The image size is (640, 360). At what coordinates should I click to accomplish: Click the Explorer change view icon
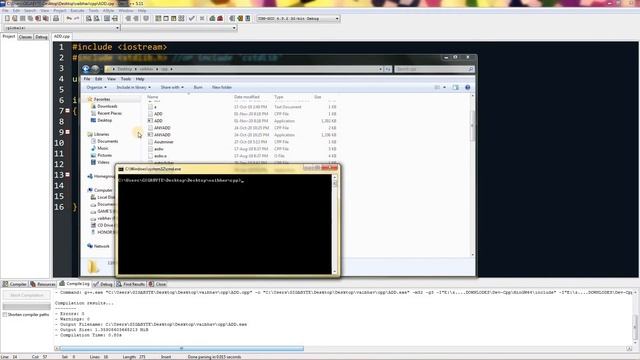[438, 87]
